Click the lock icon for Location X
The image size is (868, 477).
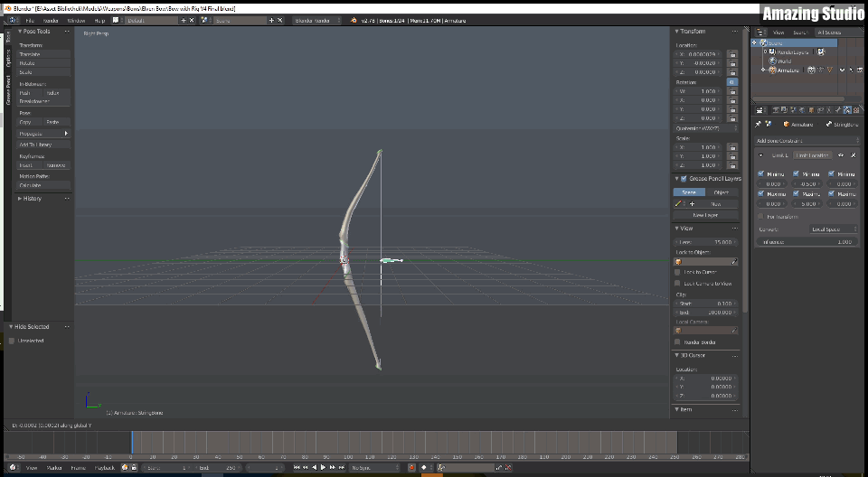click(x=732, y=54)
